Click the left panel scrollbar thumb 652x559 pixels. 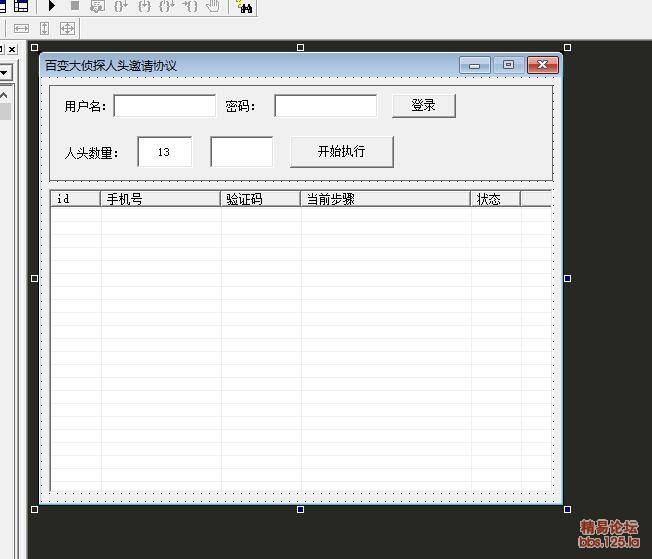(x=5, y=111)
